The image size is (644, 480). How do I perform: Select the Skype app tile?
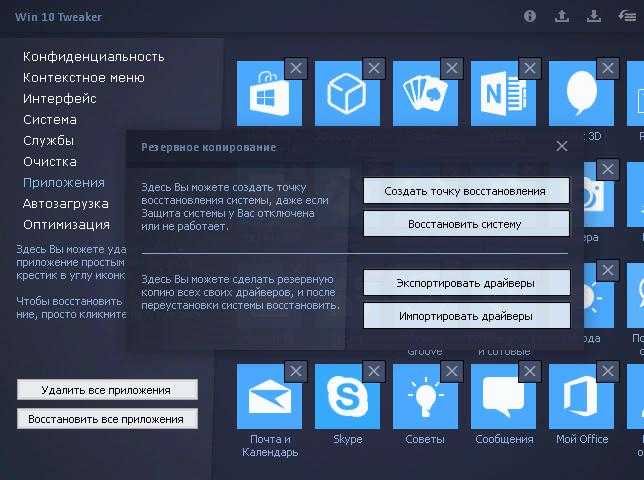[x=347, y=396]
